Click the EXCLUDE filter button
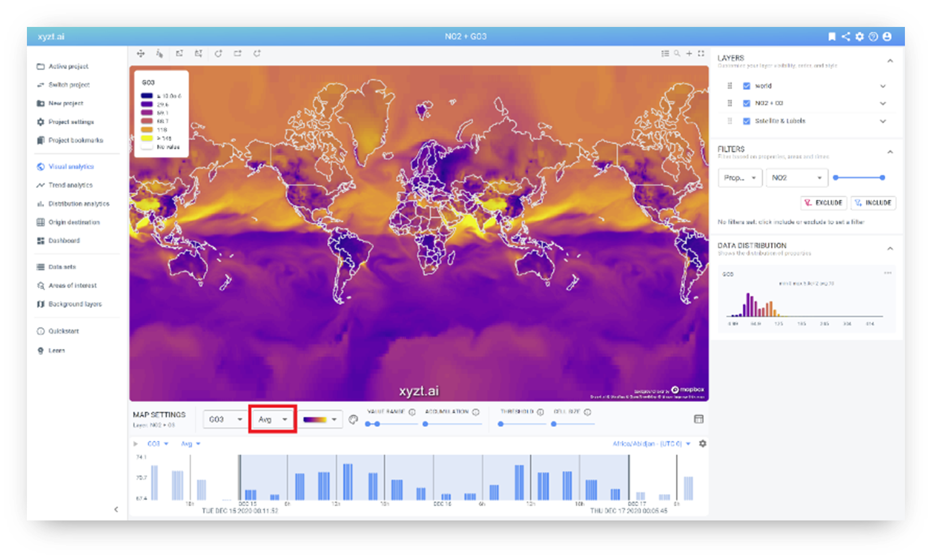 click(x=824, y=202)
